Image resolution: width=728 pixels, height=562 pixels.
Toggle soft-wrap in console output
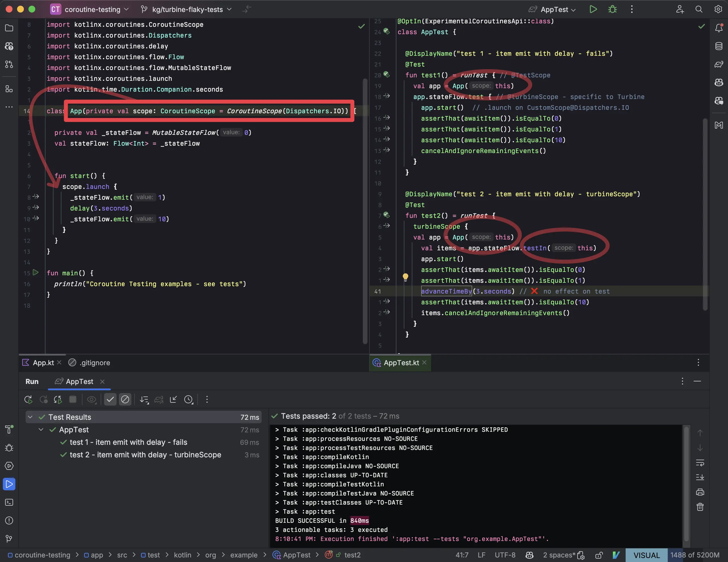[x=700, y=463]
